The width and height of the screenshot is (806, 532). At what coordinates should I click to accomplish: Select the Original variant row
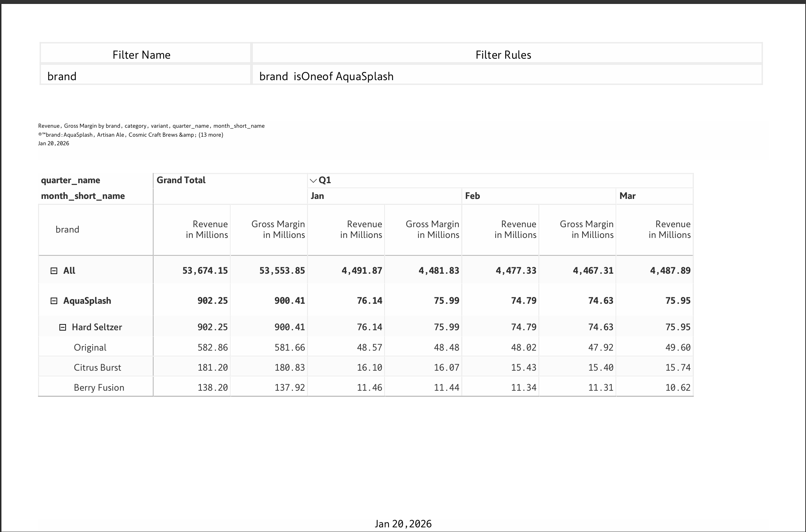click(x=366, y=347)
